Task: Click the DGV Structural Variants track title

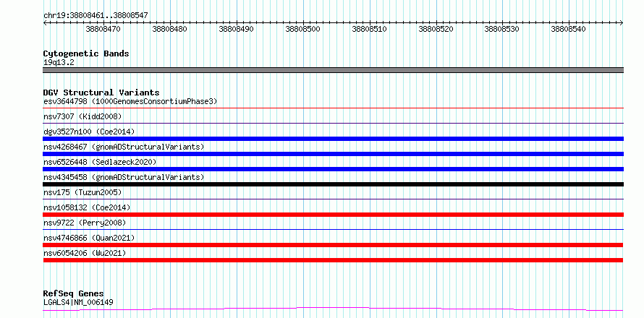Action: (x=101, y=93)
